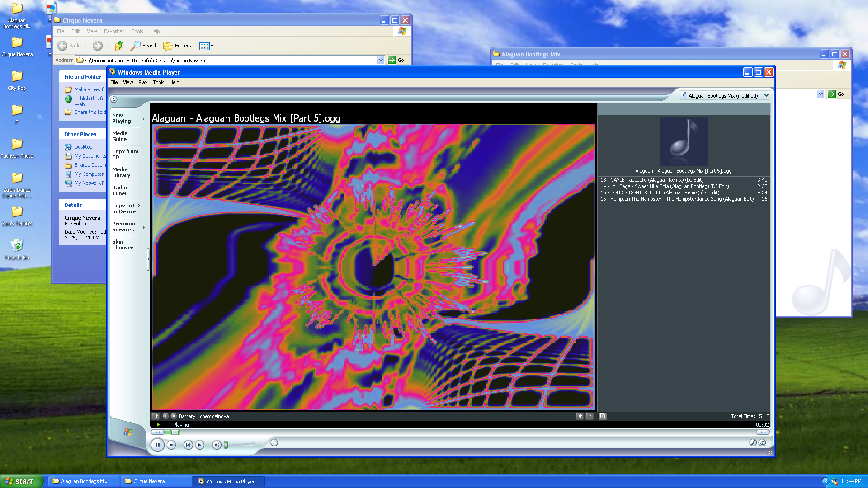Expand Now Playing submenu arrow
The image size is (868, 488).
pos(144,119)
